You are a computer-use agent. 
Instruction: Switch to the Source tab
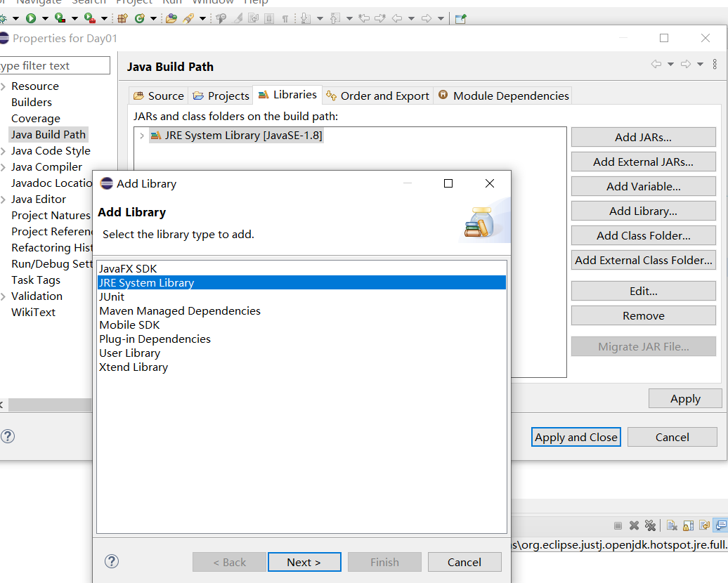click(x=158, y=96)
